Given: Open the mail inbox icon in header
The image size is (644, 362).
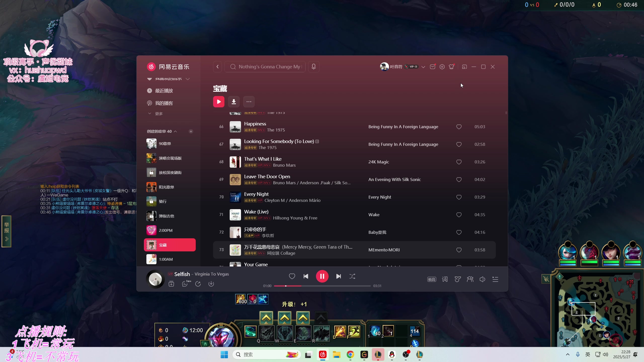Looking at the screenshot, I should tap(432, 67).
